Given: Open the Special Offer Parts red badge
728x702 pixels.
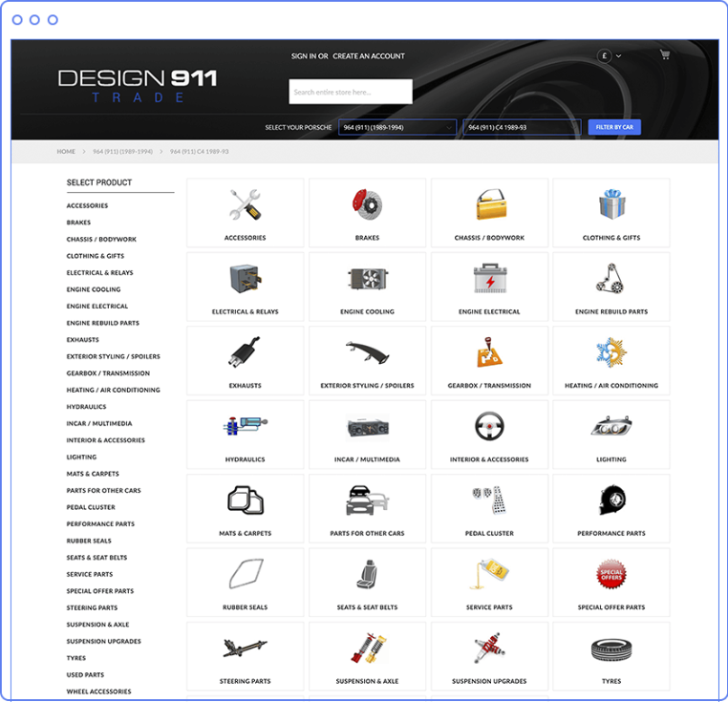Looking at the screenshot, I should coord(610,575).
